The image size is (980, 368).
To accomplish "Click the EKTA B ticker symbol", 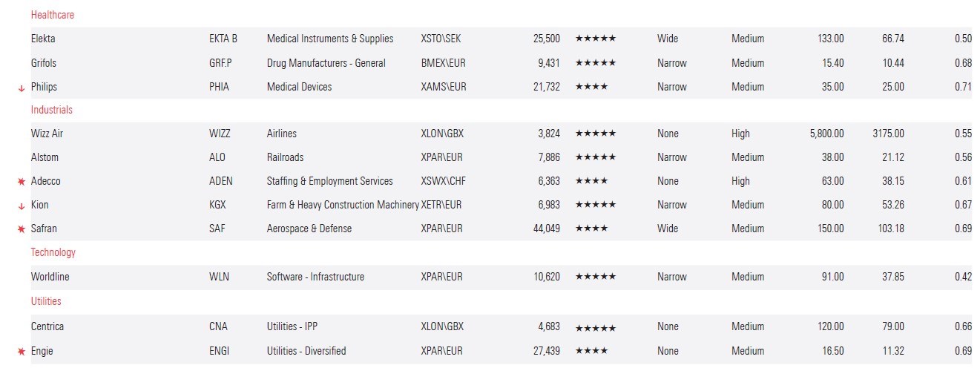I will tap(223, 39).
